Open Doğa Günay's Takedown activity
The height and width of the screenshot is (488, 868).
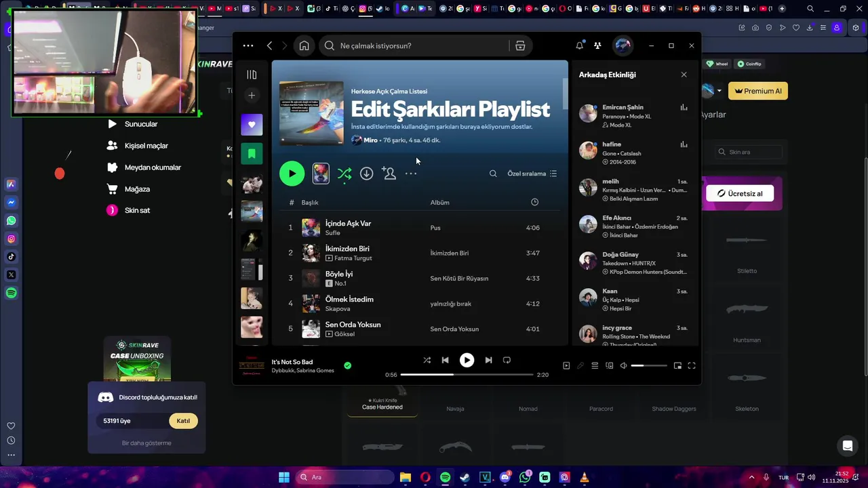633,262
